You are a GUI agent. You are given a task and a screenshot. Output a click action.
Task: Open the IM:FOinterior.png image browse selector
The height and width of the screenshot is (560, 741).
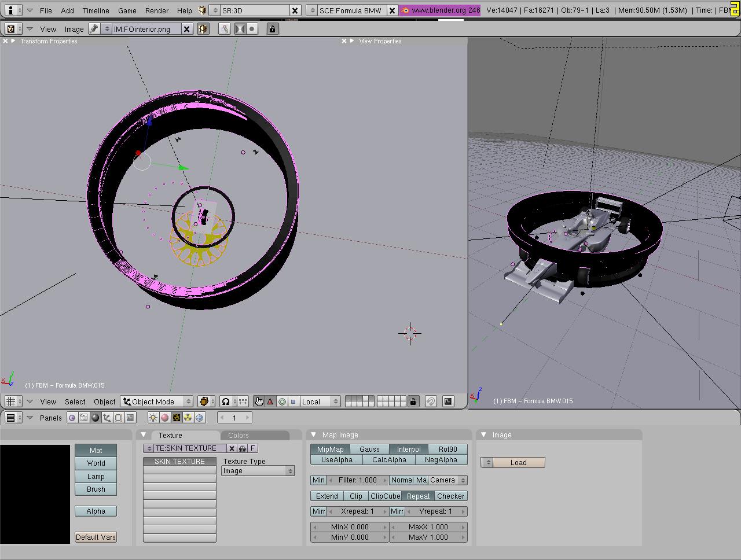(x=107, y=29)
